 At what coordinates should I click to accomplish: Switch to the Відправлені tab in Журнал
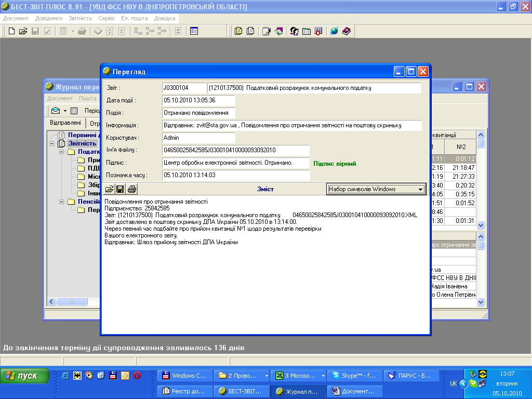click(x=65, y=123)
